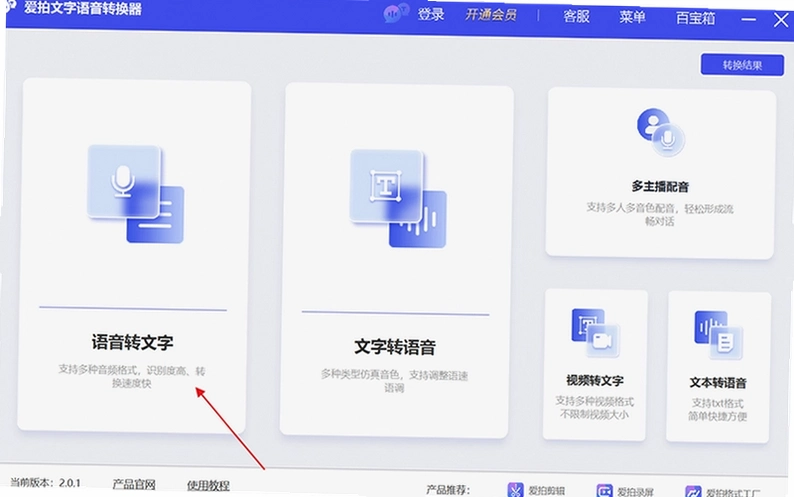Click 爱拍剪辑 product name
This screenshot has width=794, height=497.
pos(546,490)
